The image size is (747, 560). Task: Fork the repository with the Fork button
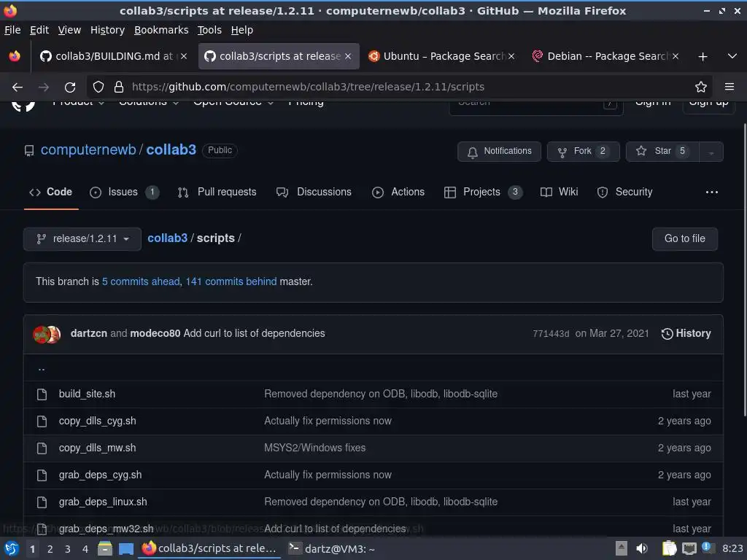[583, 152]
